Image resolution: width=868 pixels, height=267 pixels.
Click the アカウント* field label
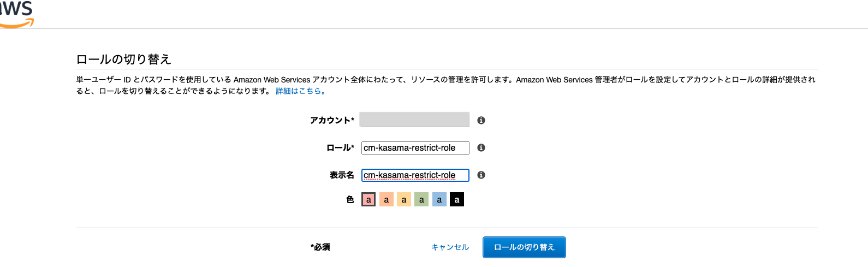coord(332,120)
